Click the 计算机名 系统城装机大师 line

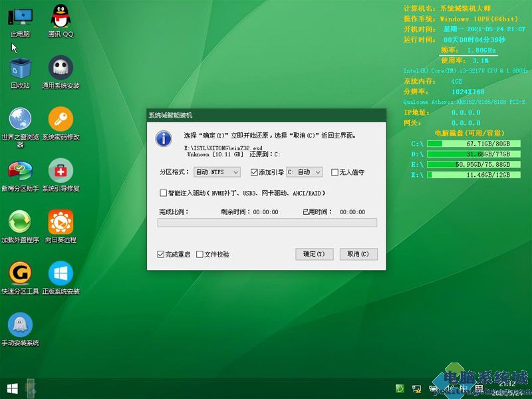[x=447, y=9]
